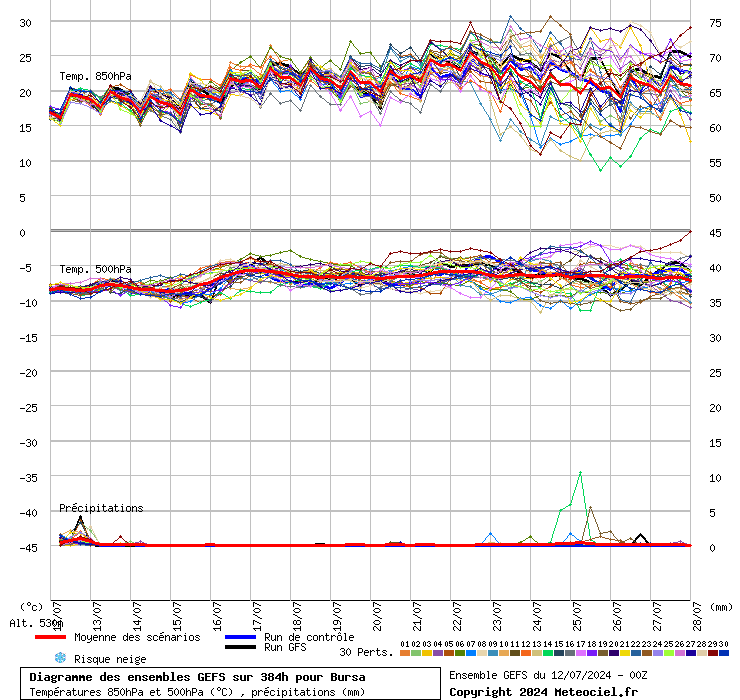Click the 20/07 date axis label
The width and height of the screenshot is (740, 700).
pos(377,616)
